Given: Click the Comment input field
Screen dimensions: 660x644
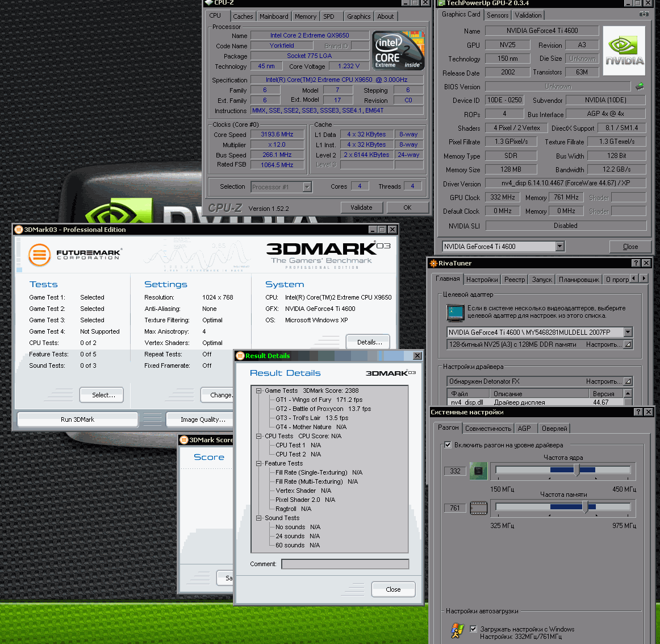Looking at the screenshot, I should tap(345, 564).
